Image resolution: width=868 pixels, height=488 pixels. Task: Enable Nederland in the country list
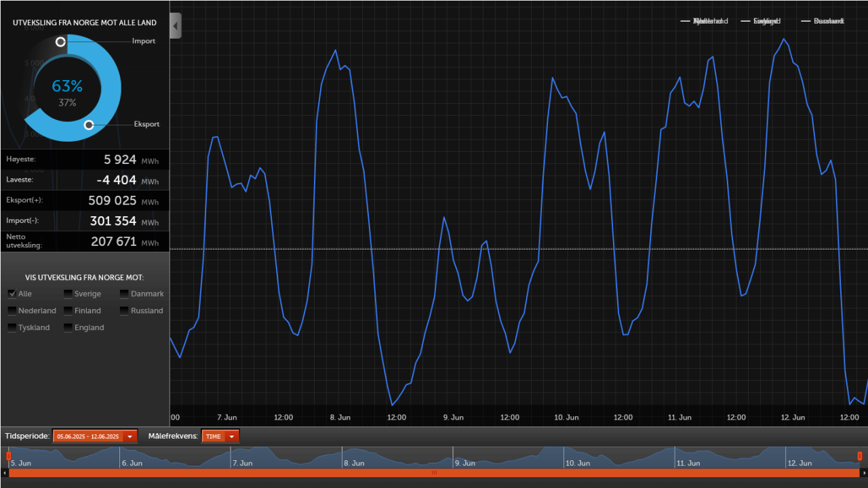[12, 310]
